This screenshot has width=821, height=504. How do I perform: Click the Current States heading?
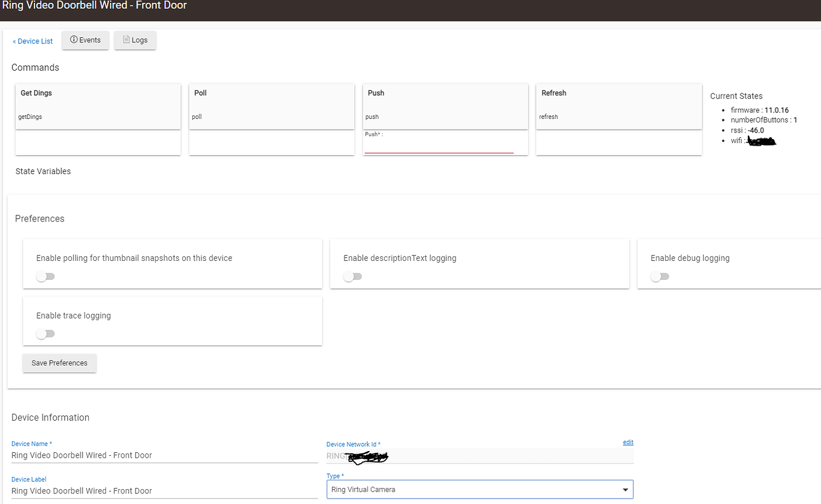pyautogui.click(x=737, y=96)
